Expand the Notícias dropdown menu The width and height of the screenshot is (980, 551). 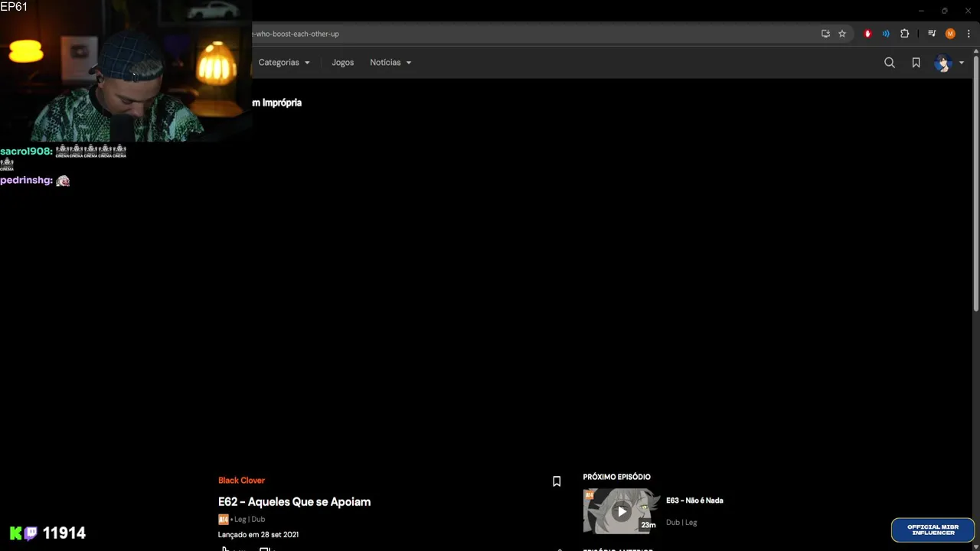pos(390,63)
